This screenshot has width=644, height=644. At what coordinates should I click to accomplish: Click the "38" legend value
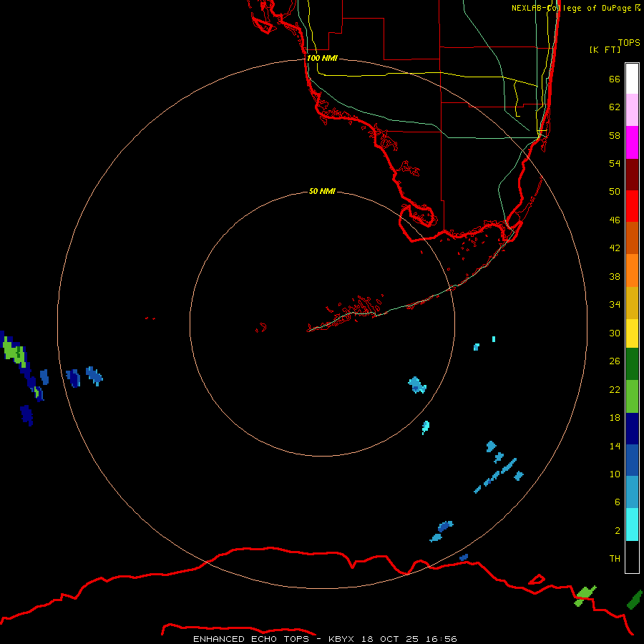click(615, 277)
